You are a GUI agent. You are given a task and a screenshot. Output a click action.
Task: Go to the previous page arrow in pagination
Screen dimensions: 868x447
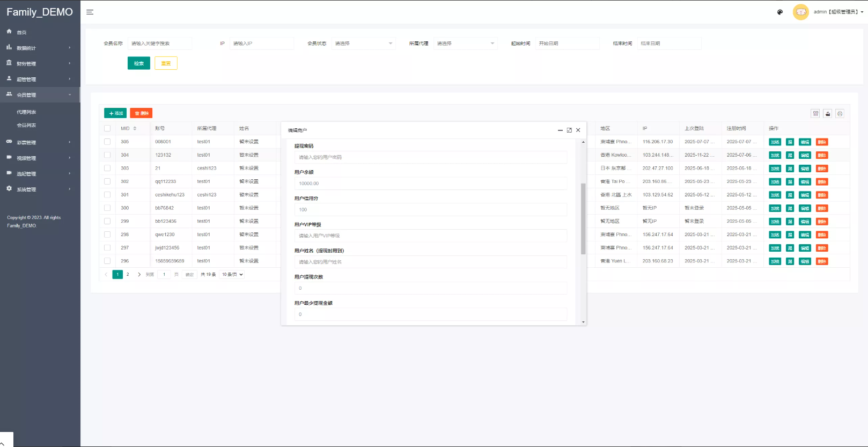click(106, 274)
